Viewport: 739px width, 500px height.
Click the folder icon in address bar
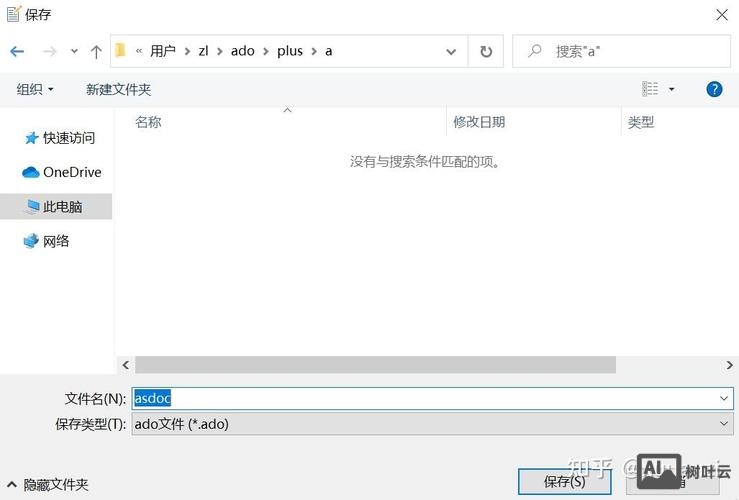pos(121,50)
